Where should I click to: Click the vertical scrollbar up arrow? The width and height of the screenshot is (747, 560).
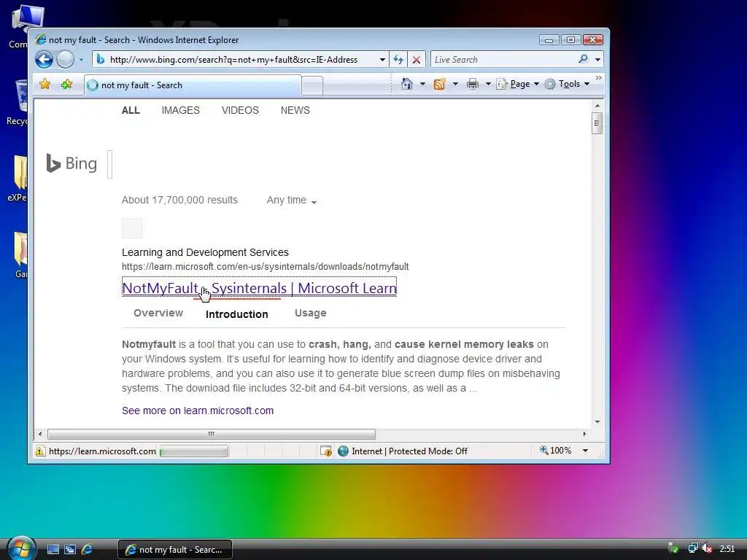tap(597, 105)
